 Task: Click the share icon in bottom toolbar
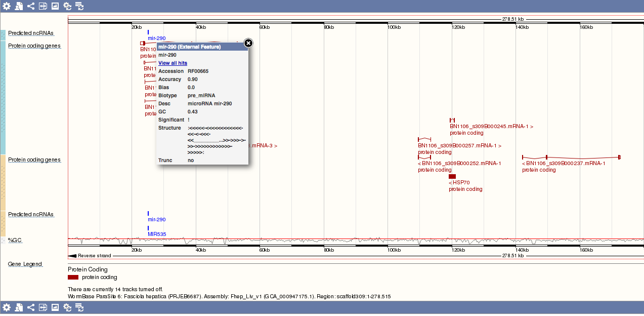tap(31, 307)
